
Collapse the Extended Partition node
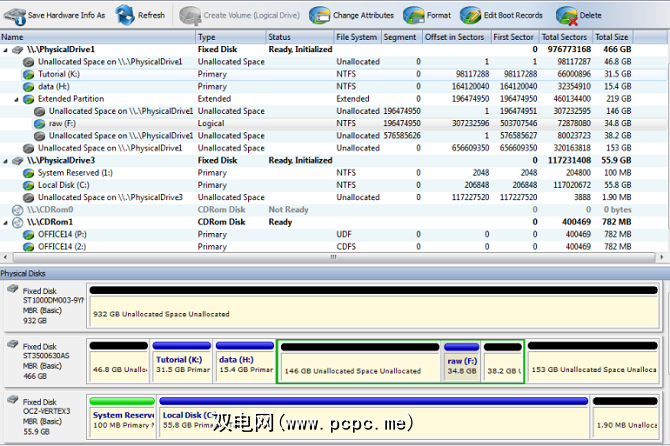coord(16,99)
